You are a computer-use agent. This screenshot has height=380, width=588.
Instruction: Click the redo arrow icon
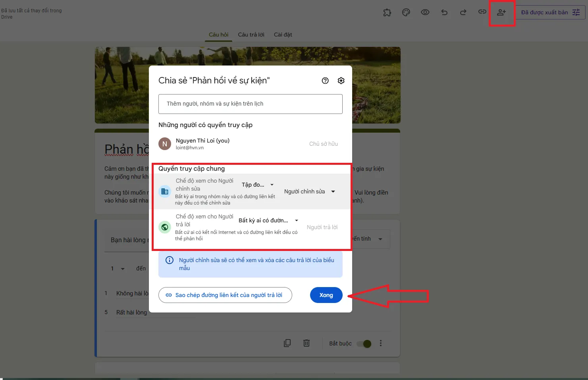[x=463, y=12]
